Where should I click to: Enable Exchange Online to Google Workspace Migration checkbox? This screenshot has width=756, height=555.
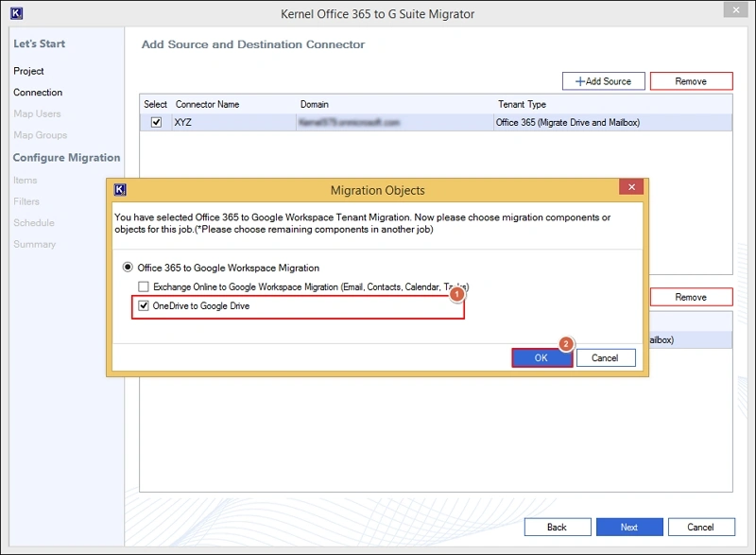pyautogui.click(x=144, y=286)
